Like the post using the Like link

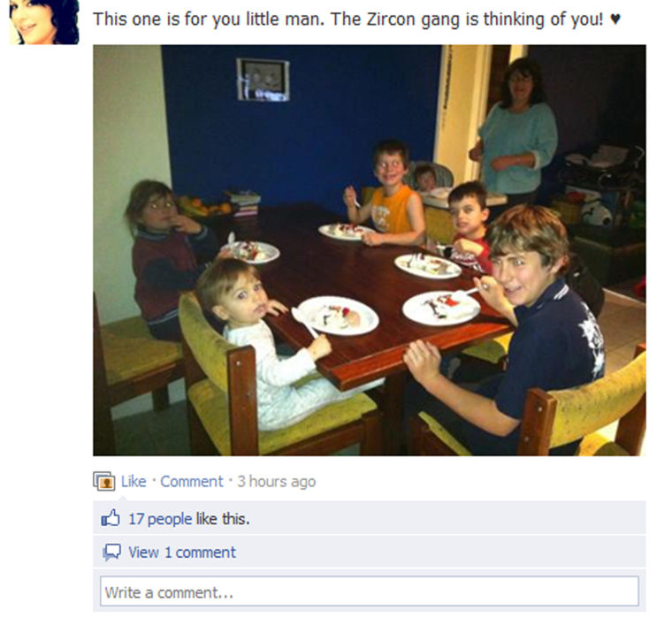tap(134, 481)
